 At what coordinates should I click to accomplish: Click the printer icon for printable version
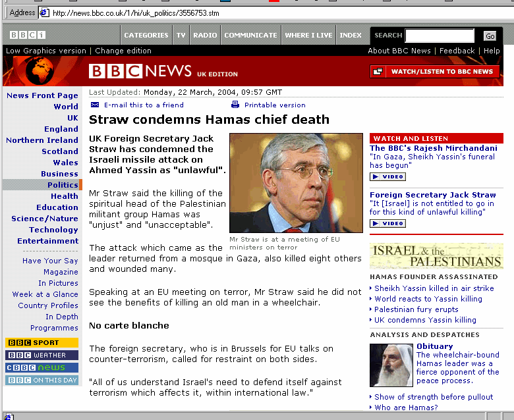point(235,105)
